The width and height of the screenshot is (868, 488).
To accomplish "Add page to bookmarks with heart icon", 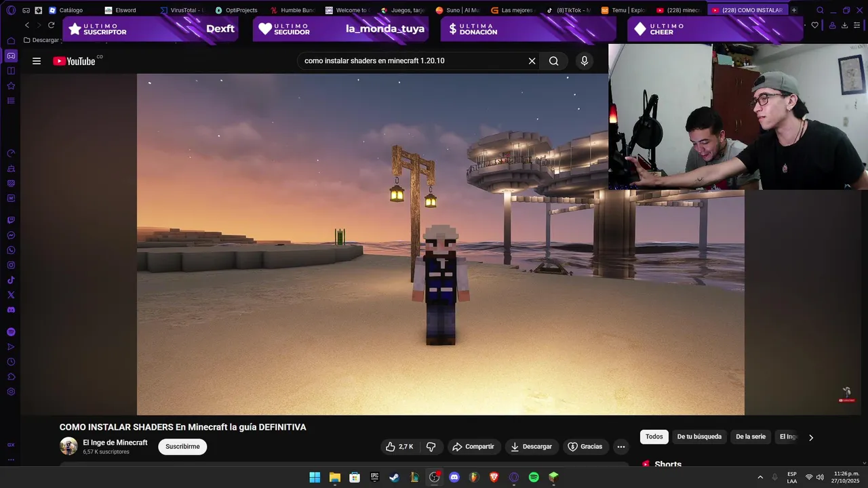I will point(814,25).
